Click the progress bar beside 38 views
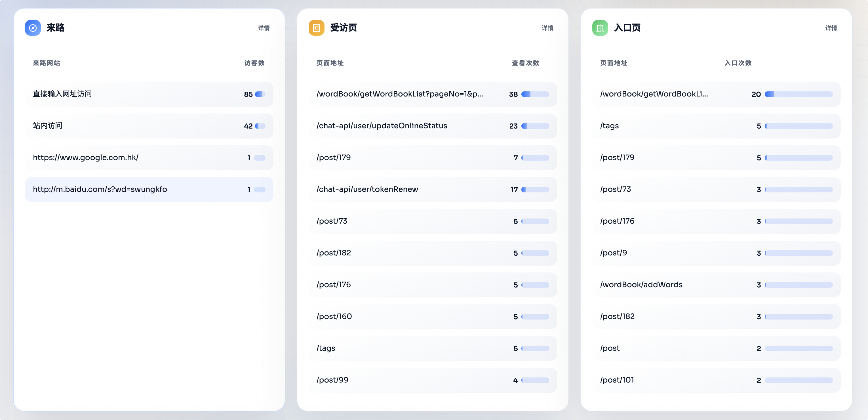This screenshot has width=868, height=420. tap(535, 94)
